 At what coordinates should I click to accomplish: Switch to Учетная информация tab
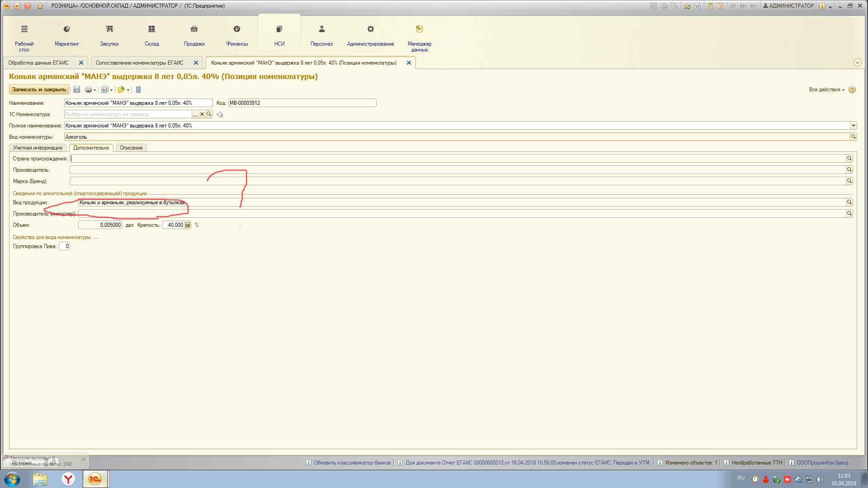click(x=38, y=148)
